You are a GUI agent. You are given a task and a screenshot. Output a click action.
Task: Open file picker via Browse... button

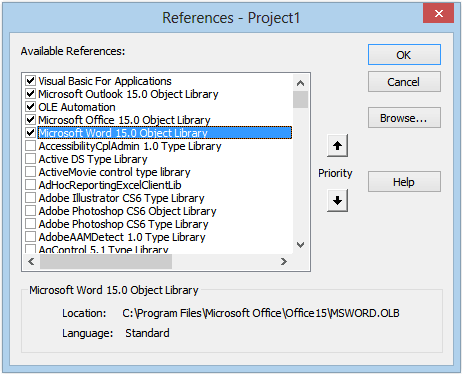(404, 118)
